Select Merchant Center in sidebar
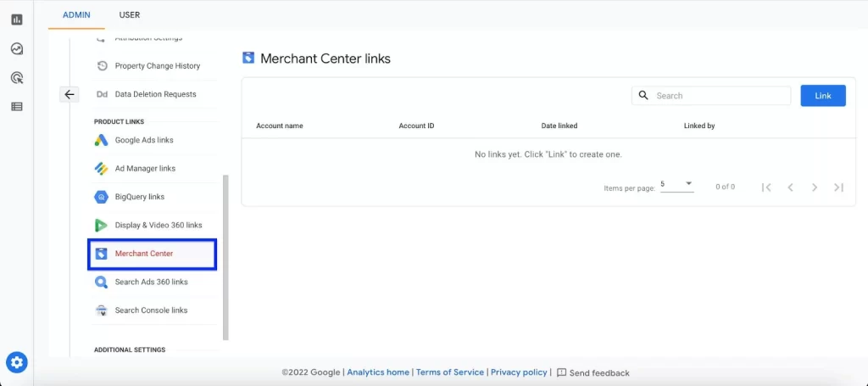Viewport: 868px width, 386px height. pos(153,255)
